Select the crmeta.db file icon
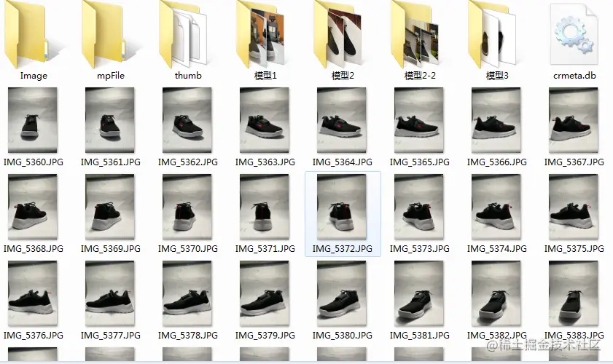Screen dimensions: 613x364 click(x=574, y=34)
